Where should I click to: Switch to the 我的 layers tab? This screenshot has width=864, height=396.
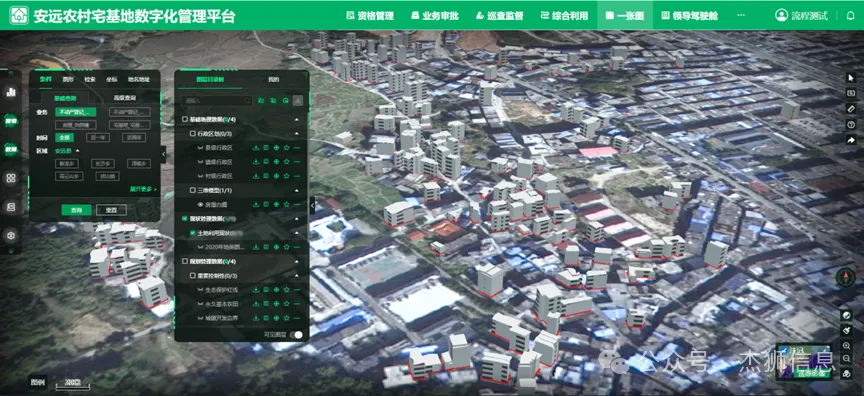pos(273,79)
